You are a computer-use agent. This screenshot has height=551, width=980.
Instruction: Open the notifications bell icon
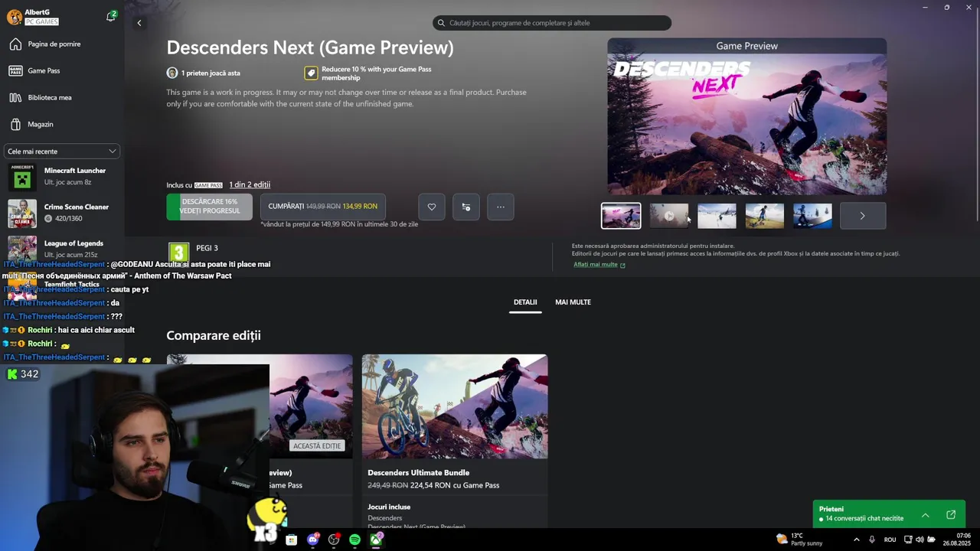pos(111,16)
